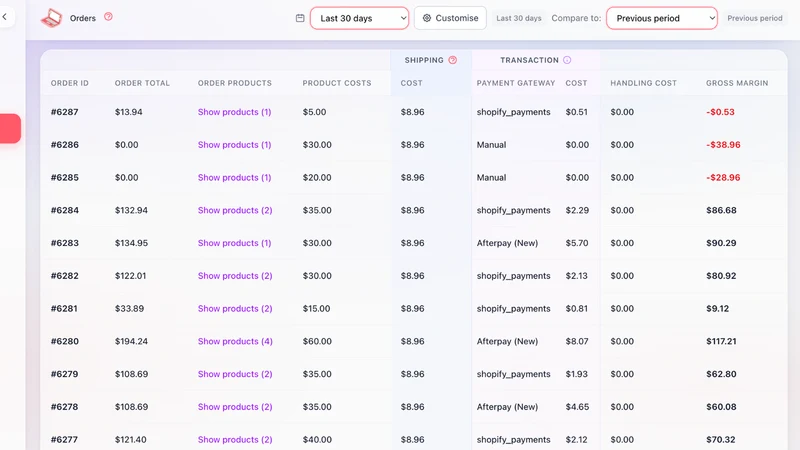Click the Last 30 days tag label

519,18
